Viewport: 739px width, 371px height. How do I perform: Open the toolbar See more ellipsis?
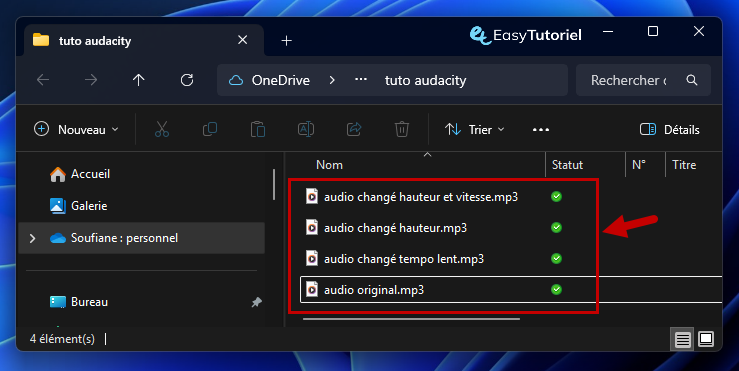(541, 130)
